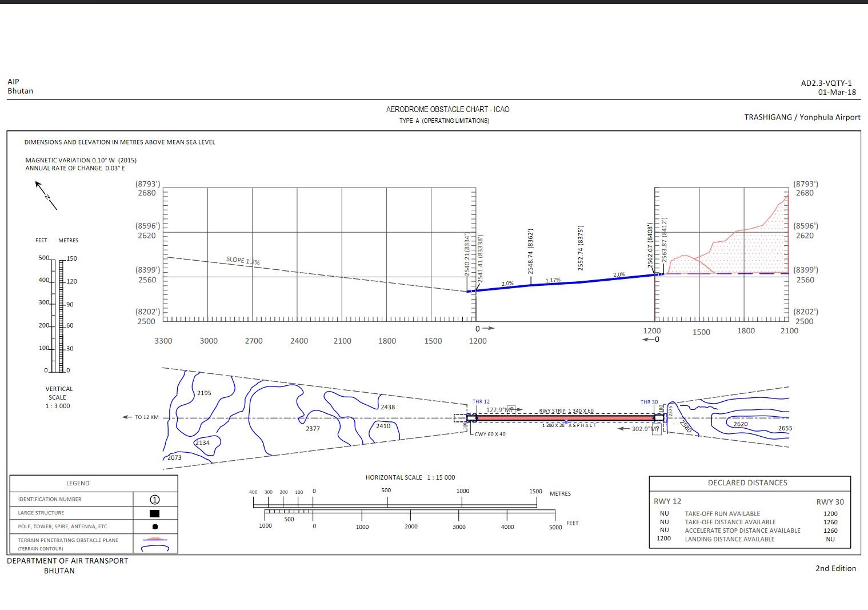Click the SLOPE 1.2% dashed line label
The width and height of the screenshot is (868, 610).
(x=243, y=261)
